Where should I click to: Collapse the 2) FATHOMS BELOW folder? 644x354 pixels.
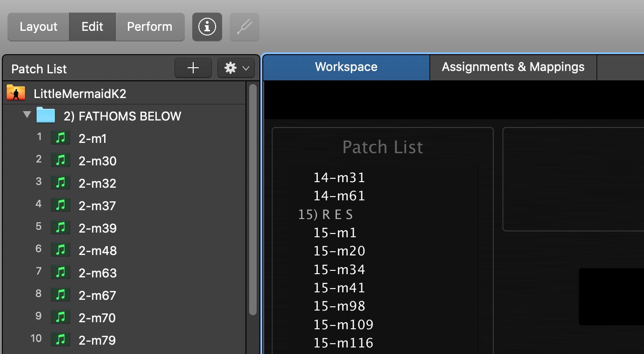(27, 113)
